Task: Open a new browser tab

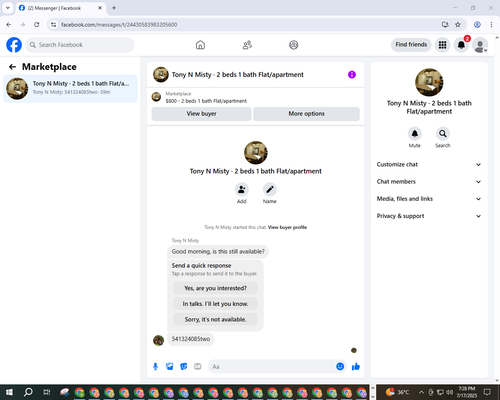Action: tap(114, 8)
